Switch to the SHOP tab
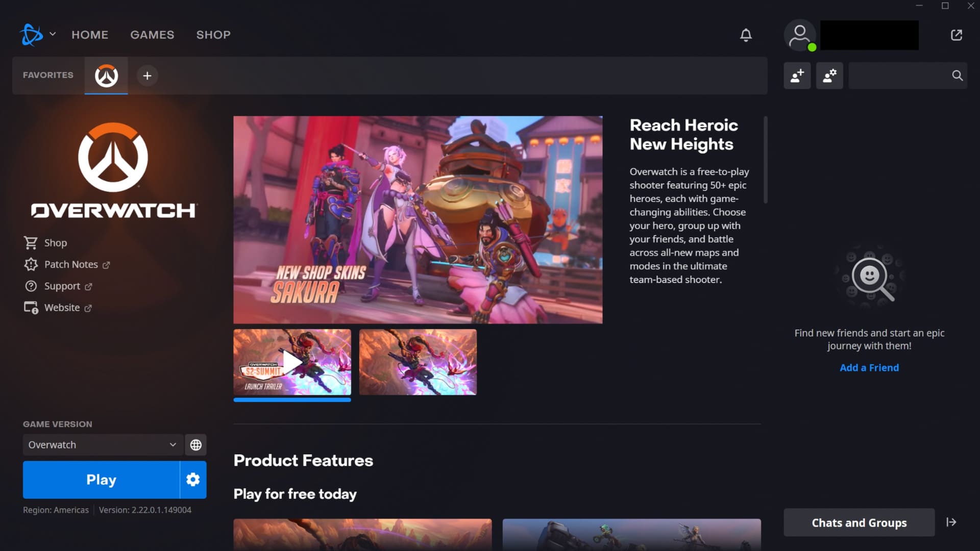 point(213,35)
